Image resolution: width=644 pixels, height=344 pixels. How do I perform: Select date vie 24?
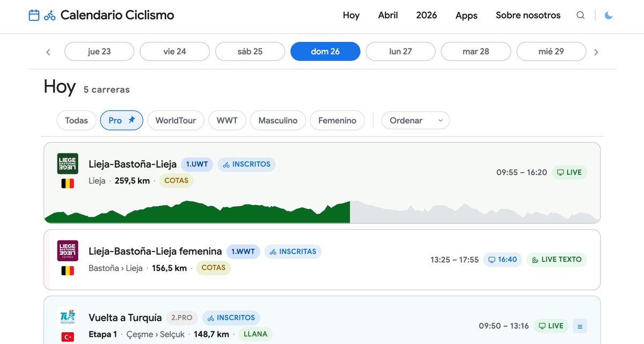174,52
